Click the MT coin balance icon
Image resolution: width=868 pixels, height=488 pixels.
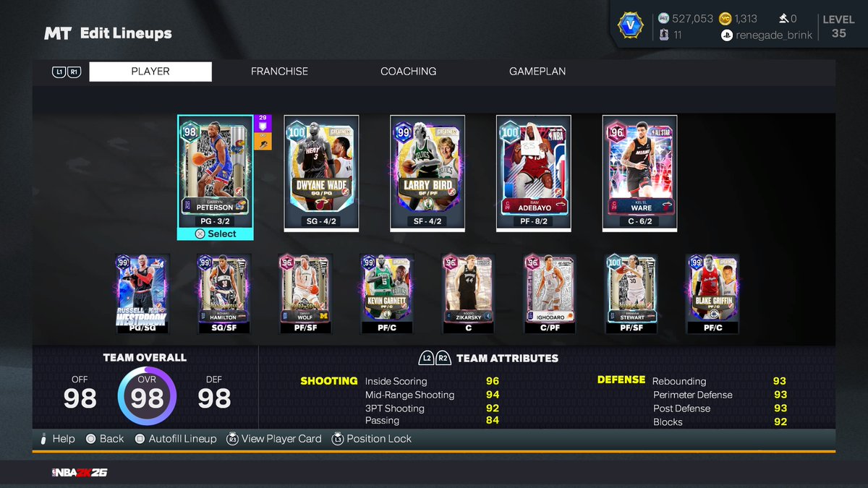click(663, 19)
